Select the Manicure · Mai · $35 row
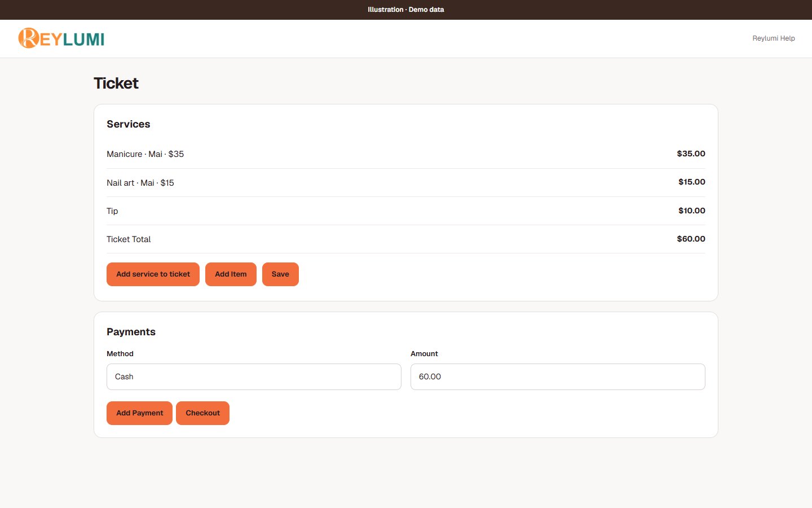This screenshot has width=812, height=508. (x=406, y=154)
